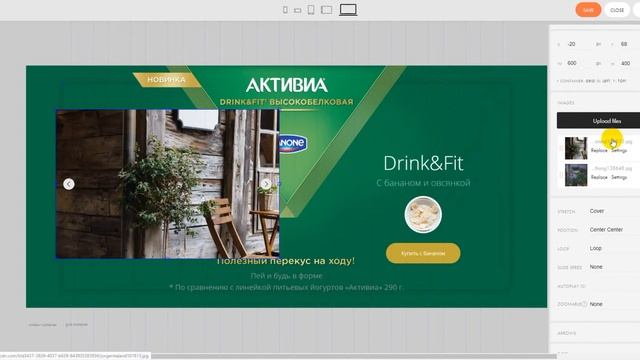
Task: Expand the Arrows settings section
Action: pos(596,333)
